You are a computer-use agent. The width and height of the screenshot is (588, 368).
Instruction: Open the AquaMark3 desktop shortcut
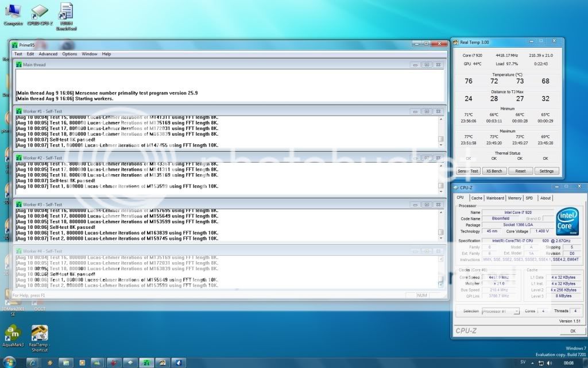point(13,336)
